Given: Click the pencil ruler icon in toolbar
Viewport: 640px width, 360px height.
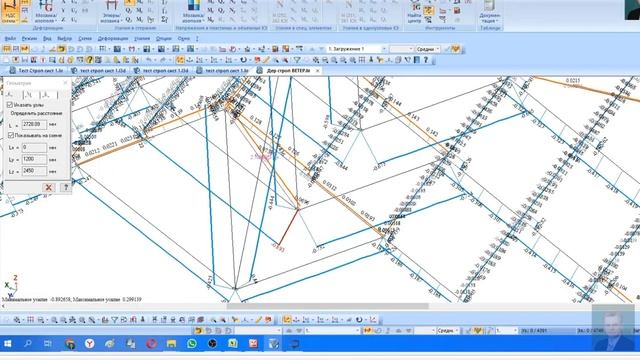Looking at the screenshot, I should [266, 60].
